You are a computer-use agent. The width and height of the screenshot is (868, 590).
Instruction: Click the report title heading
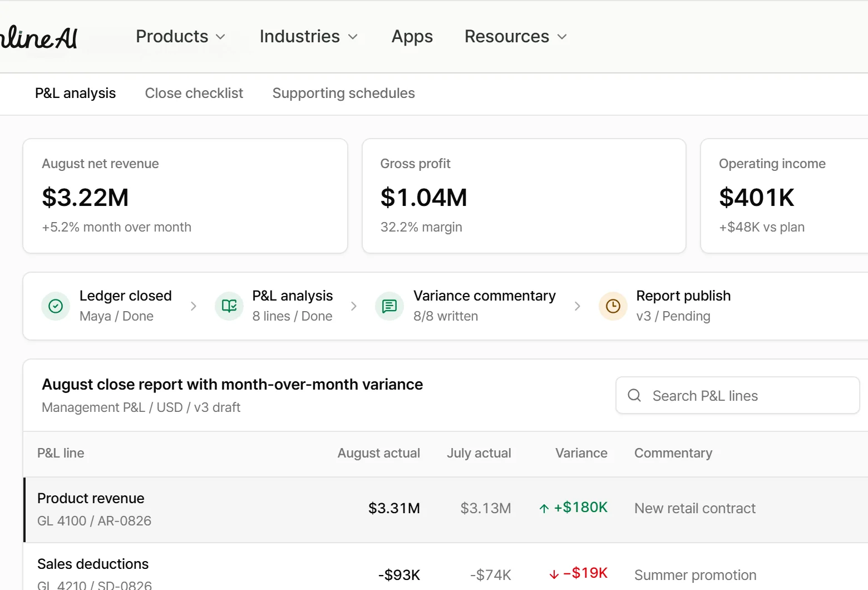[233, 385]
